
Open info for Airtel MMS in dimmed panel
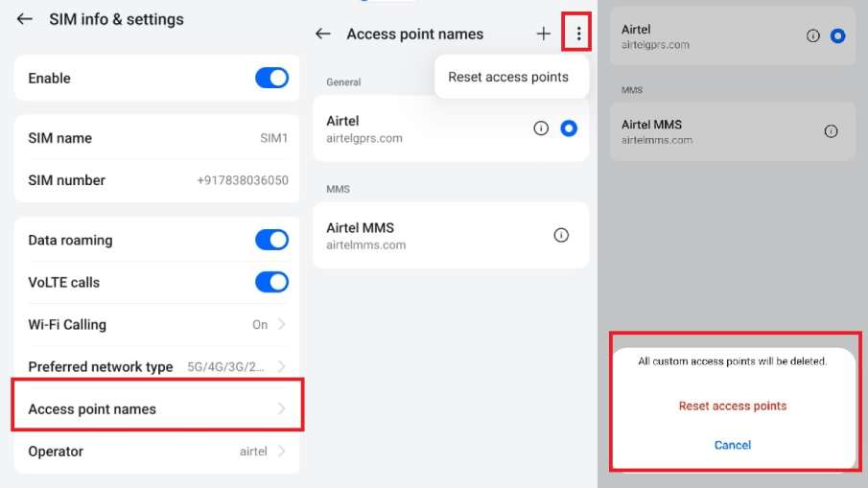tap(832, 131)
